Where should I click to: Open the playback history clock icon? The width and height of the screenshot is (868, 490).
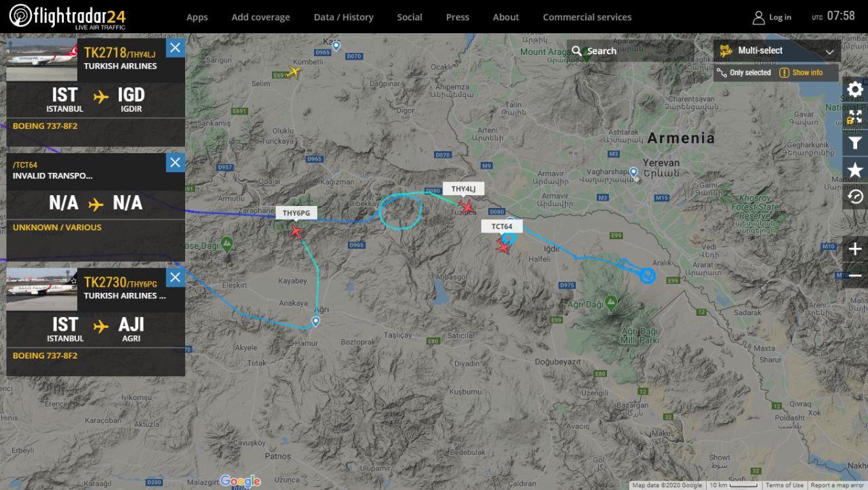tap(855, 197)
